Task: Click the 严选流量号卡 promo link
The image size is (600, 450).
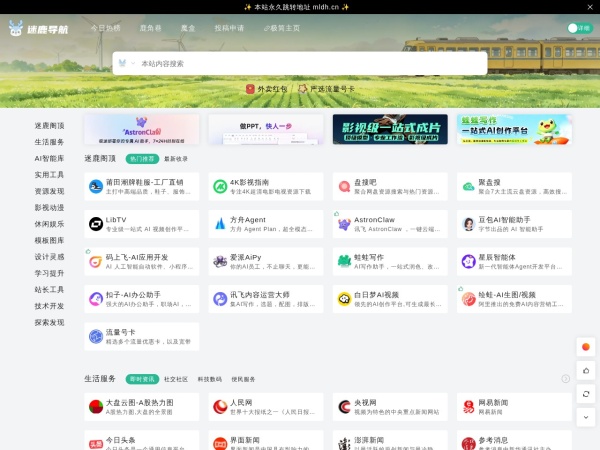Action: click(x=326, y=89)
